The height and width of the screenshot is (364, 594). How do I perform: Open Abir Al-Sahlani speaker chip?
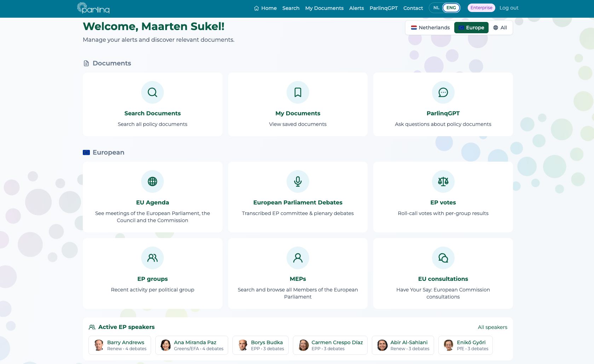pyautogui.click(x=403, y=345)
